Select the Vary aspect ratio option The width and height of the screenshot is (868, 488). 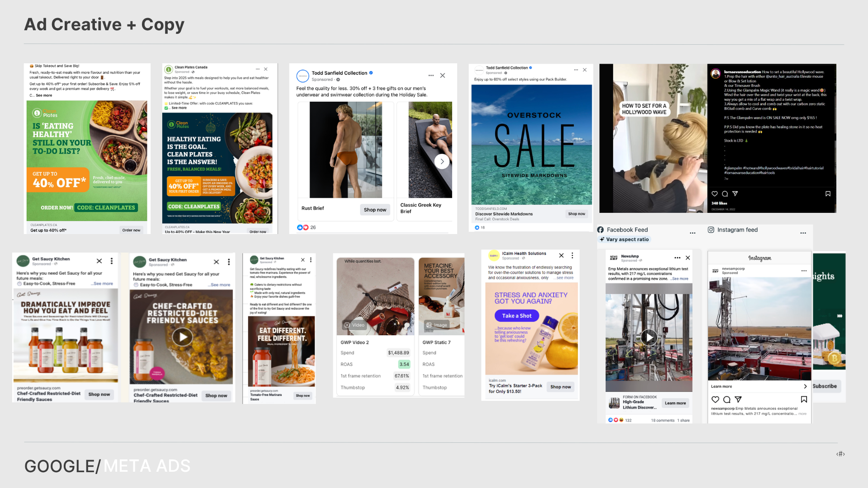pyautogui.click(x=624, y=239)
